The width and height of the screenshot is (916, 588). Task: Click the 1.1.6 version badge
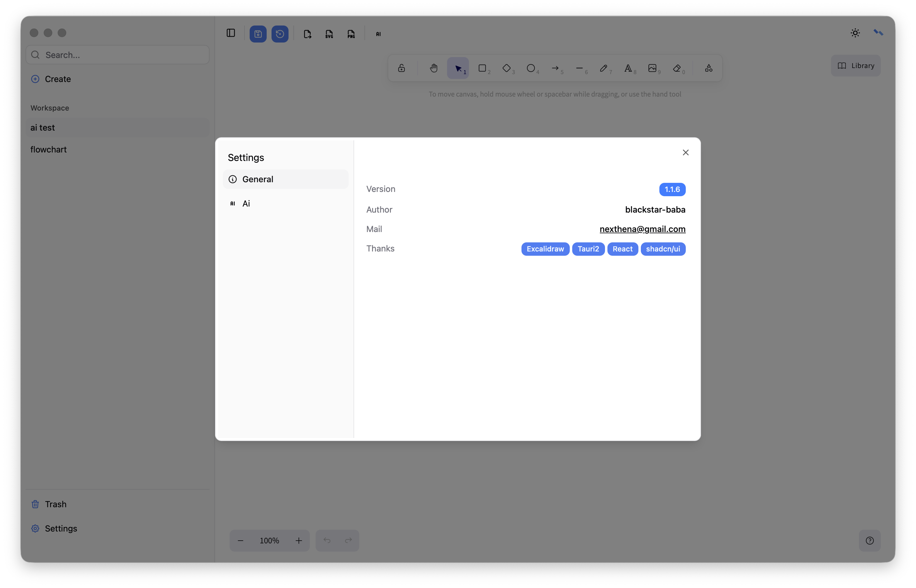click(672, 190)
